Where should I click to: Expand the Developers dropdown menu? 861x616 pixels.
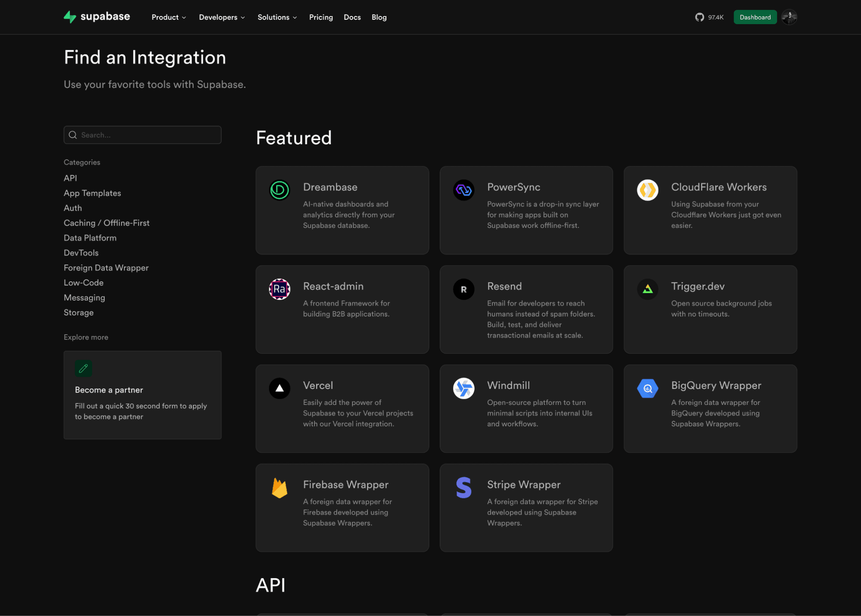[221, 17]
